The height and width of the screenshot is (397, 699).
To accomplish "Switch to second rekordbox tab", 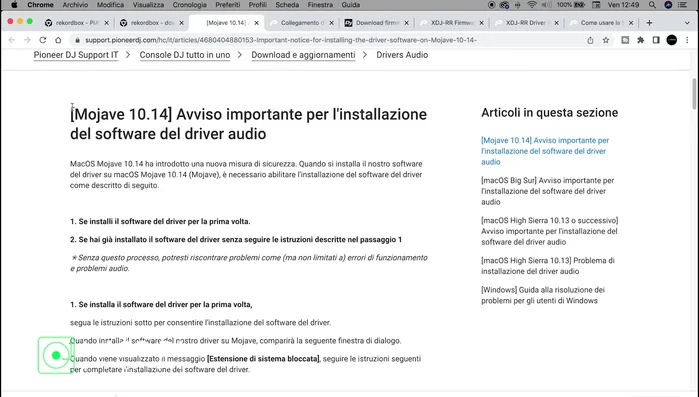I will [x=152, y=23].
